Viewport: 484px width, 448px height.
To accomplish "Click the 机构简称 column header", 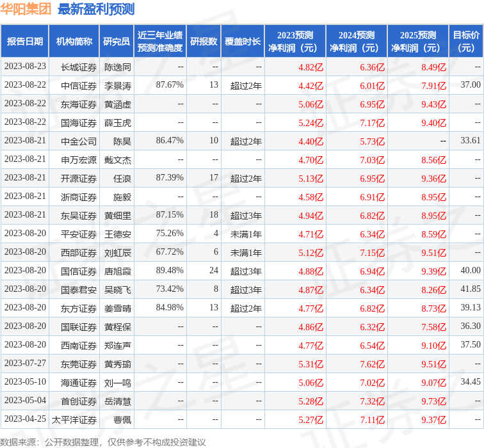I will click(x=74, y=42).
